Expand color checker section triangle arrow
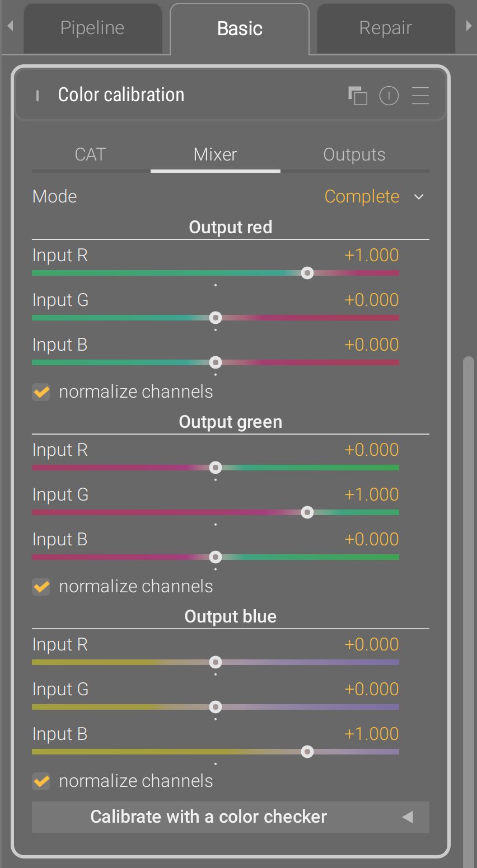The width and height of the screenshot is (477, 868). click(x=408, y=817)
